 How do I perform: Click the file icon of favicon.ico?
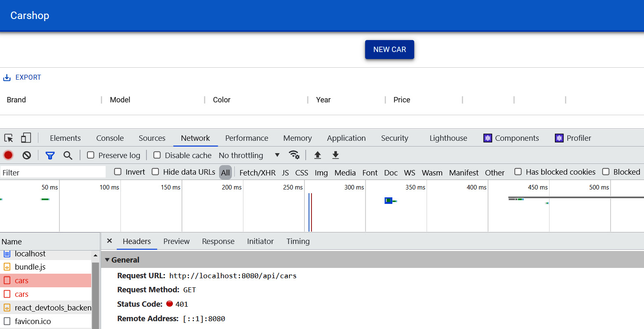pyautogui.click(x=7, y=321)
